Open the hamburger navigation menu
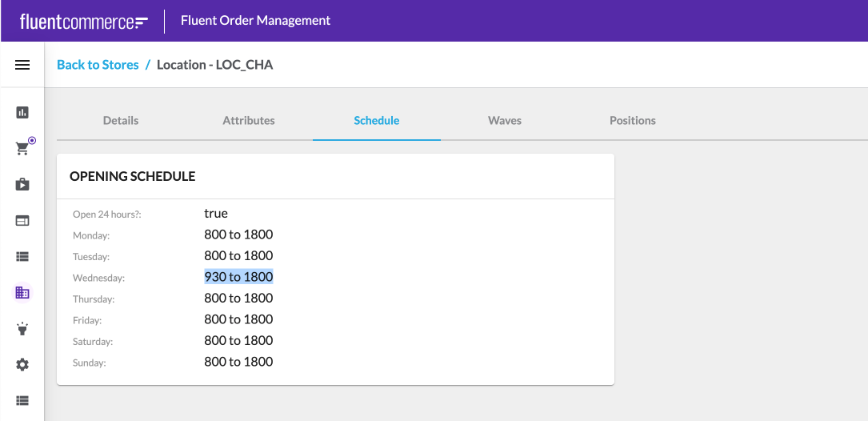This screenshot has height=421, width=868. [22, 65]
